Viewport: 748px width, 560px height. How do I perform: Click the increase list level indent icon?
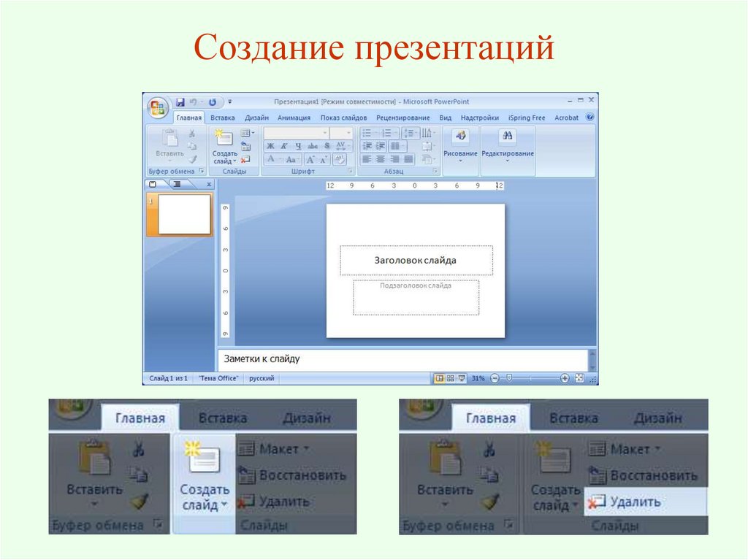tap(380, 146)
